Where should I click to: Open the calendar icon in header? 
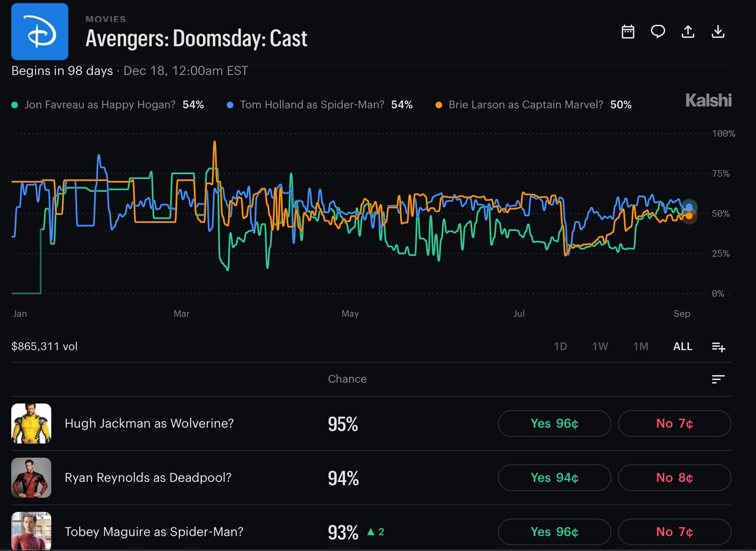tap(627, 32)
